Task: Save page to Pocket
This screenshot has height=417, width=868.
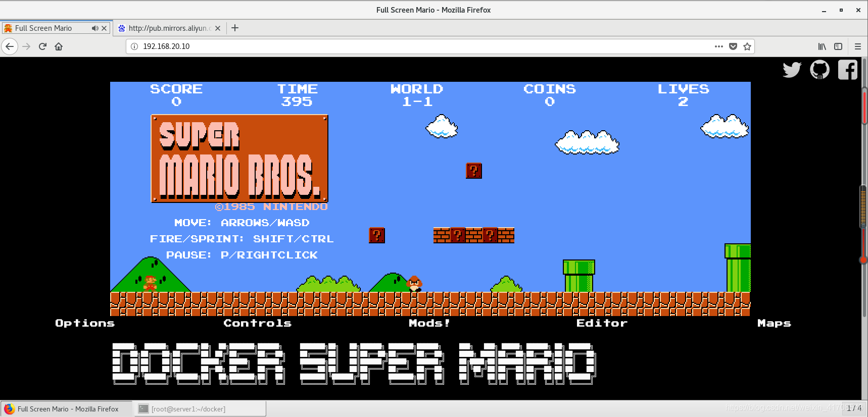Action: pos(733,46)
